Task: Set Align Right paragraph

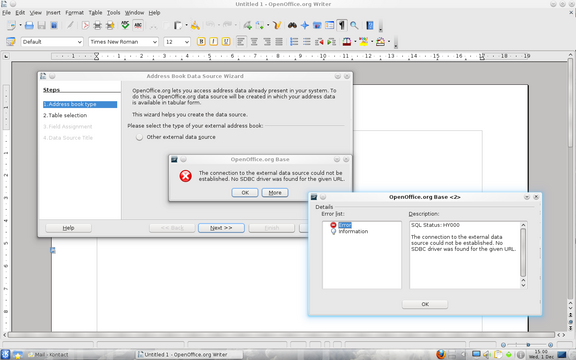Action: click(x=267, y=42)
